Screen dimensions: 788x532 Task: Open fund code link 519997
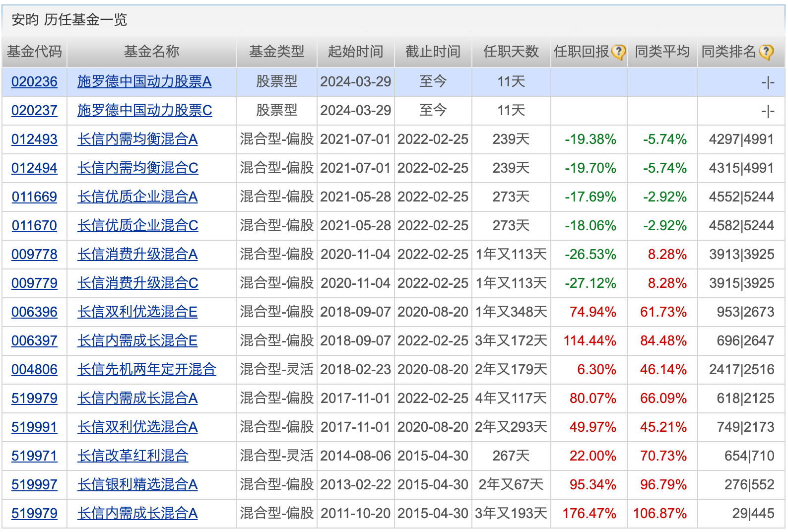[34, 485]
